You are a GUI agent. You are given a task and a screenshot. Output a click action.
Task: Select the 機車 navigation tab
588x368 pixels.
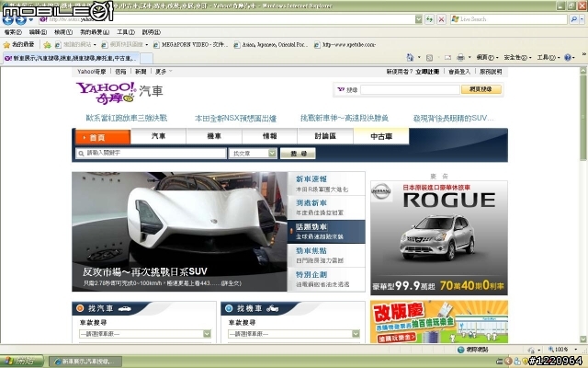click(x=214, y=136)
